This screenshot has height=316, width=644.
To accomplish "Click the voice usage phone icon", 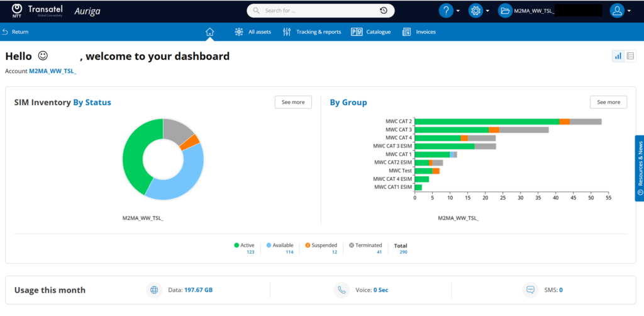I will [x=341, y=290].
